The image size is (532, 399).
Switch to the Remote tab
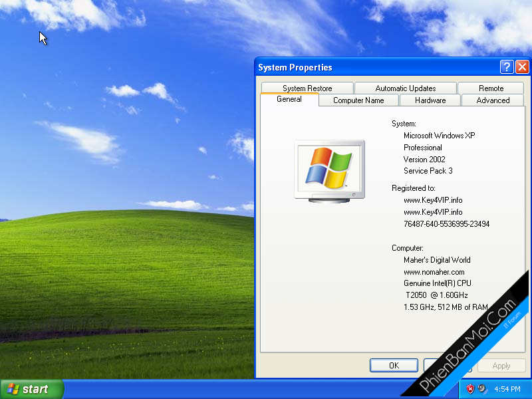(x=491, y=88)
